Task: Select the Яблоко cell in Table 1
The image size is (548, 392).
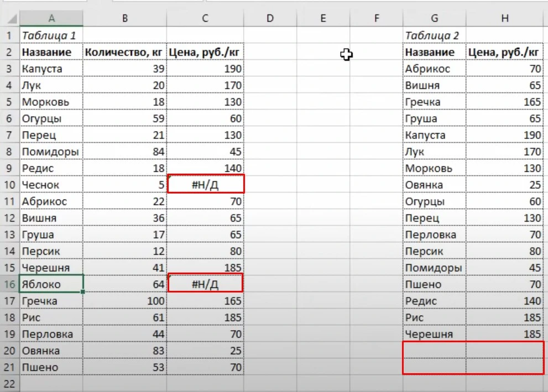Action: pyautogui.click(x=51, y=284)
